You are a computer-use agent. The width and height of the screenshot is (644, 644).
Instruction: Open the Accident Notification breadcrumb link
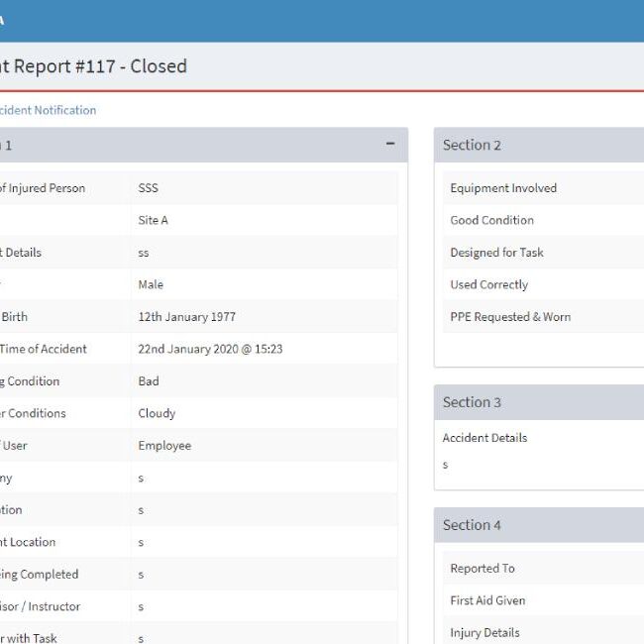(x=47, y=110)
